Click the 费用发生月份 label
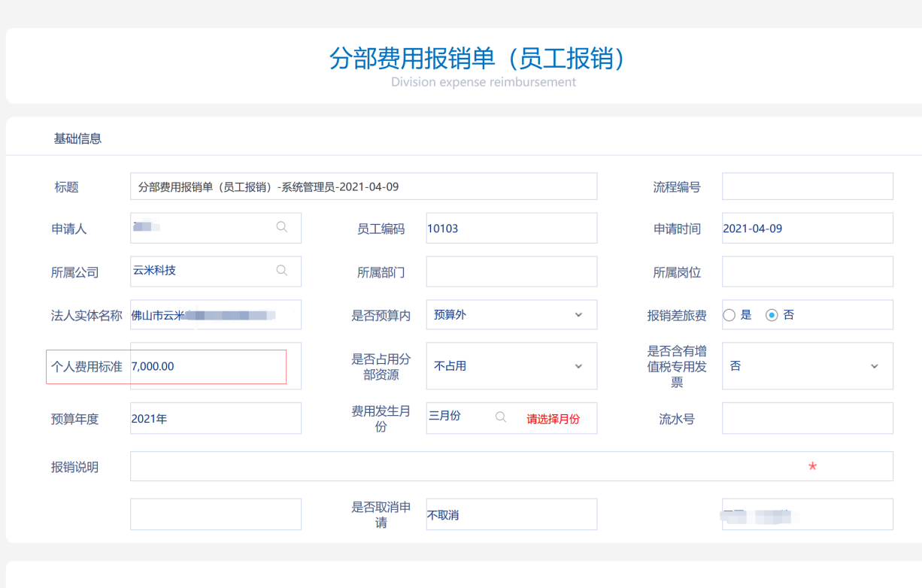The image size is (922, 588). pos(381,419)
